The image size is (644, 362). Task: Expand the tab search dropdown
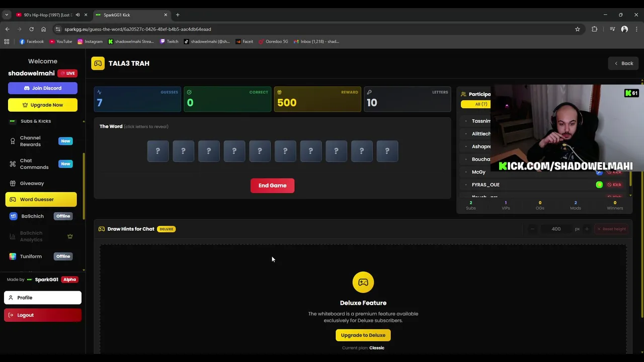(7, 15)
